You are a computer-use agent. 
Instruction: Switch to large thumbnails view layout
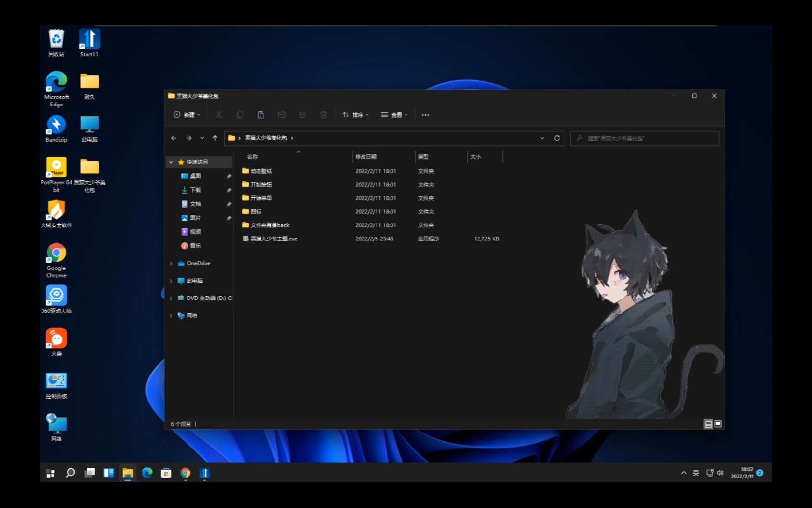[x=718, y=424]
